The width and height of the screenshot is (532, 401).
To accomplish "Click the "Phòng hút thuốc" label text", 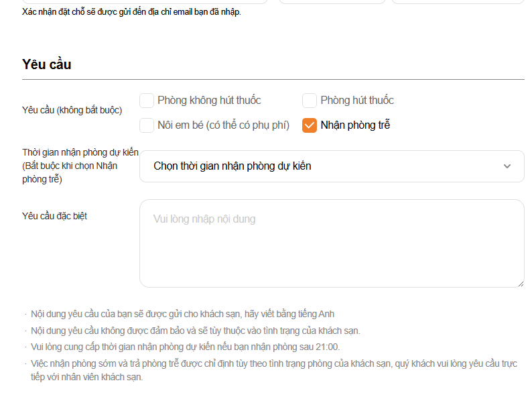I will [357, 101].
